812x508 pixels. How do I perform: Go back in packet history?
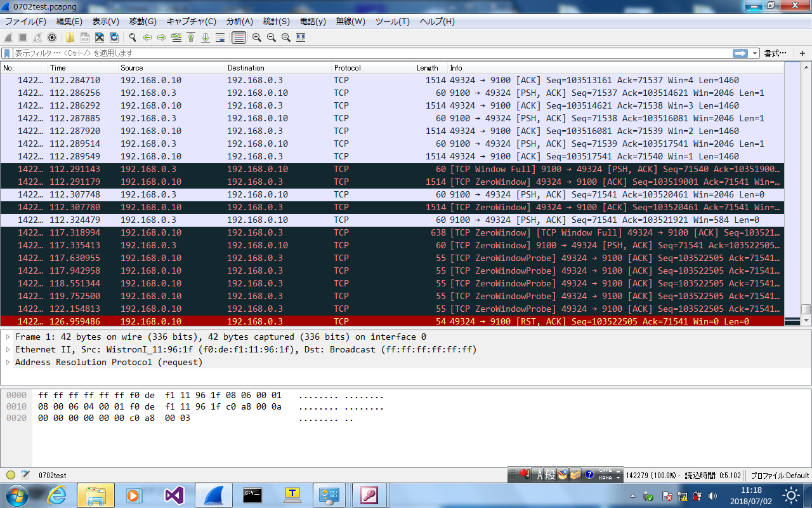point(147,37)
